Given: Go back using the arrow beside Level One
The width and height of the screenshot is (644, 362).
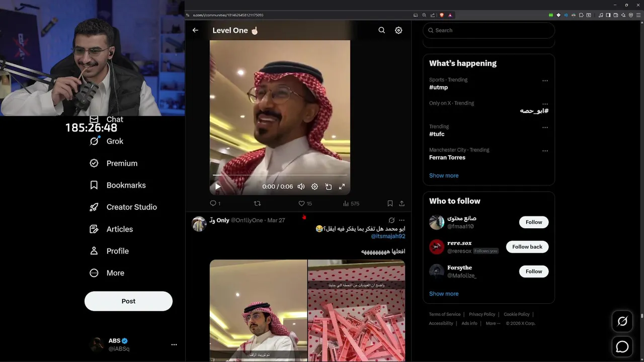Looking at the screenshot, I should click(x=195, y=30).
